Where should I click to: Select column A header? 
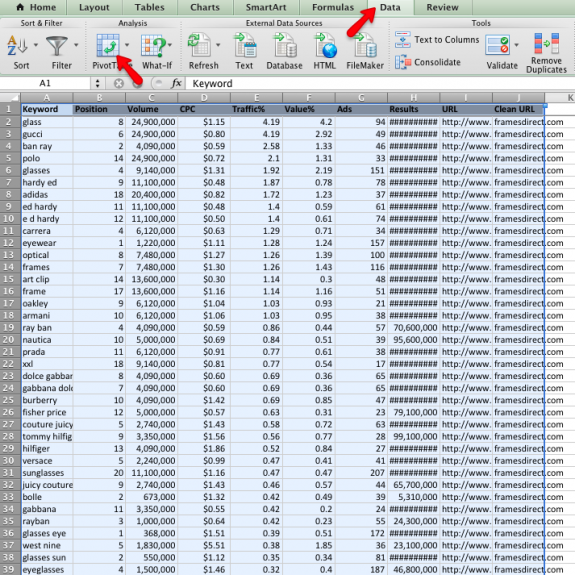(47, 98)
